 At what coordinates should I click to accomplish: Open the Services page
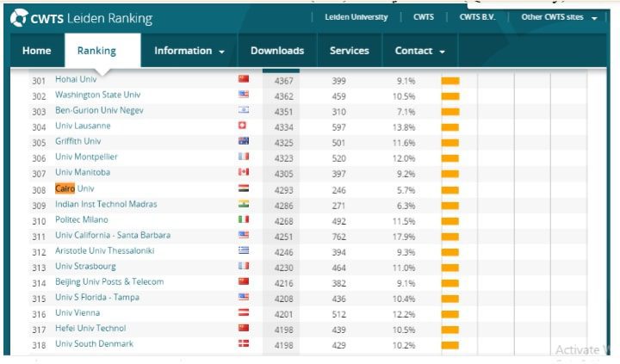coord(350,51)
